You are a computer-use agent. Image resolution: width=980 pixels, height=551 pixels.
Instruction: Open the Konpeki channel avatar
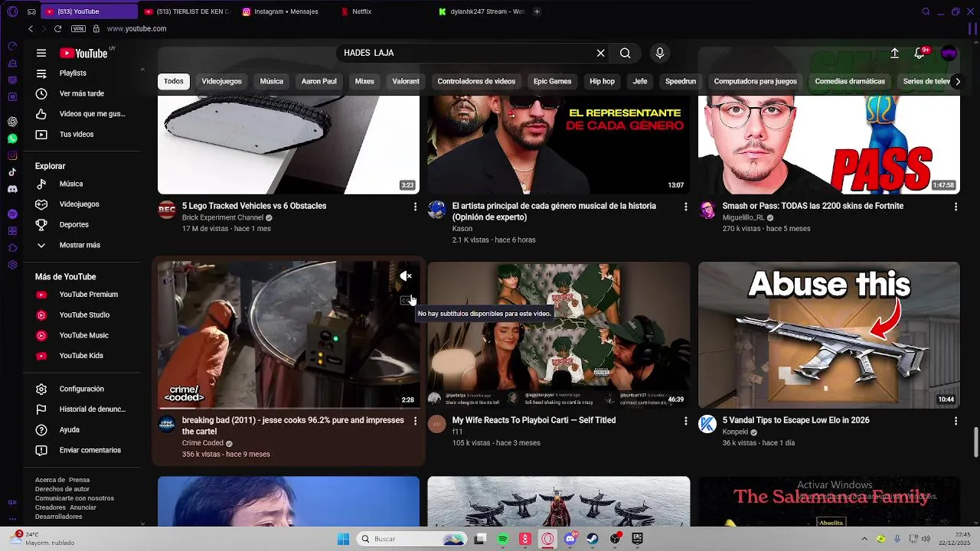point(707,424)
